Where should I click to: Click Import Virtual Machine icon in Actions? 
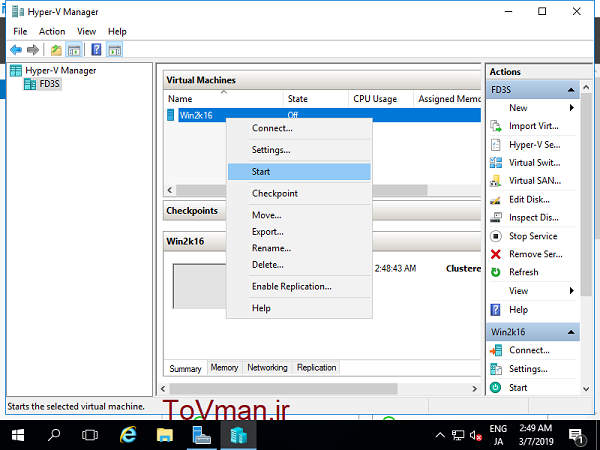click(x=496, y=126)
